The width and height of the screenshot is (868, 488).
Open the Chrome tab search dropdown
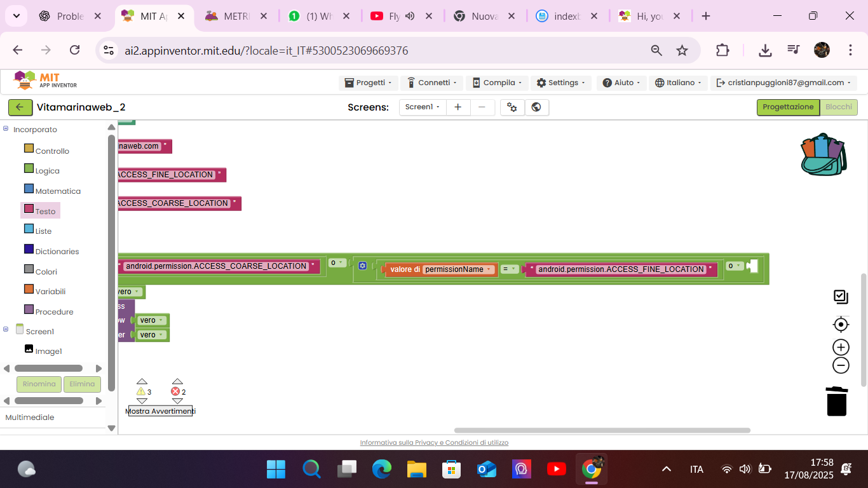pyautogui.click(x=15, y=17)
